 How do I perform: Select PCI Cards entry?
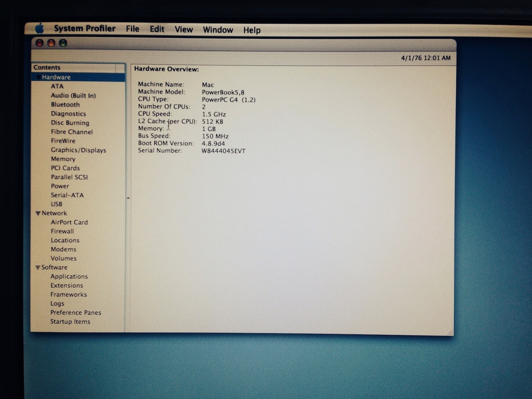coord(65,168)
